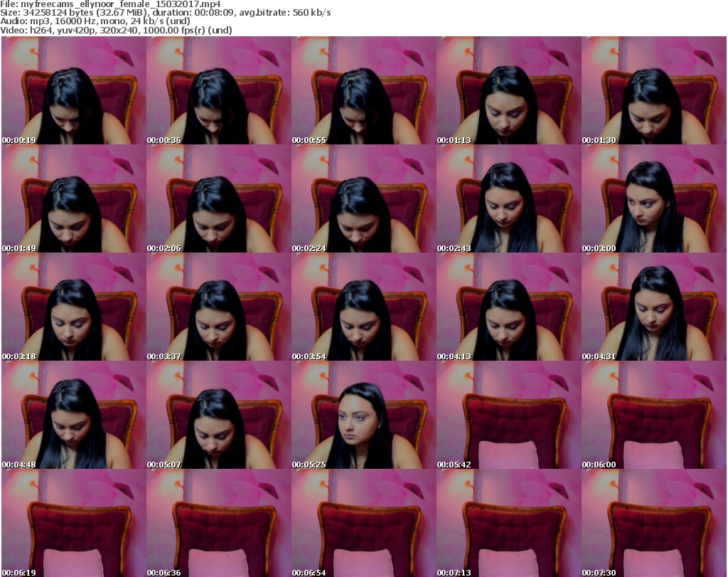Choose the 00:04:48 frame
Image resolution: width=728 pixels, height=577 pixels.
pos(74,415)
